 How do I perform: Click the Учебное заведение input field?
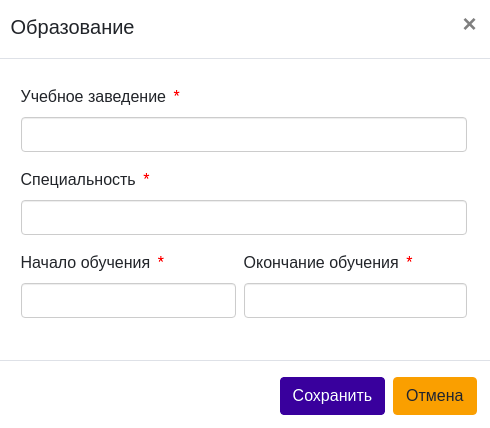click(244, 134)
